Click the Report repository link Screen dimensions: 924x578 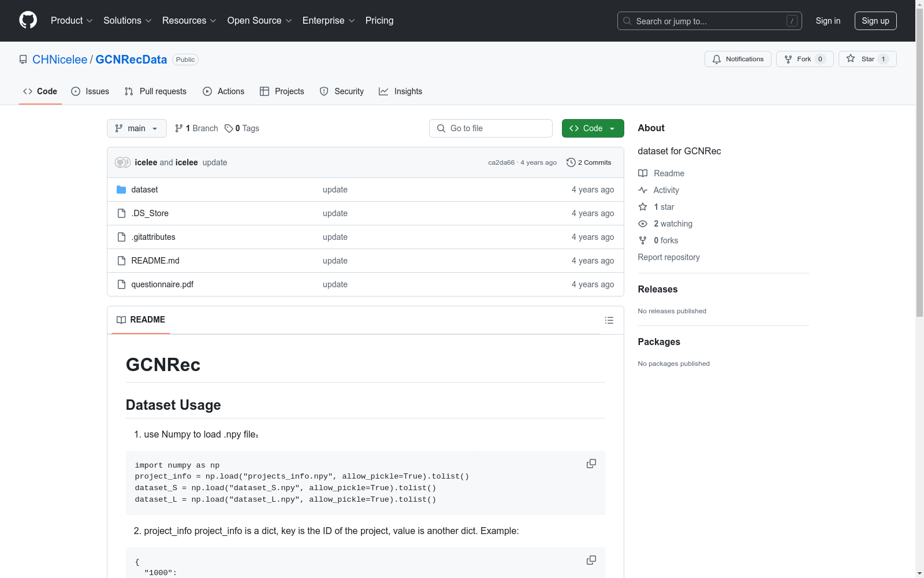click(x=669, y=257)
